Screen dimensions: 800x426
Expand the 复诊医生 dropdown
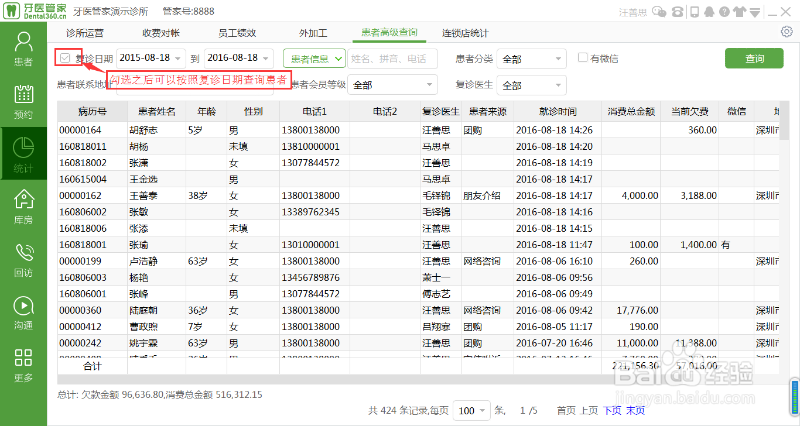click(531, 85)
